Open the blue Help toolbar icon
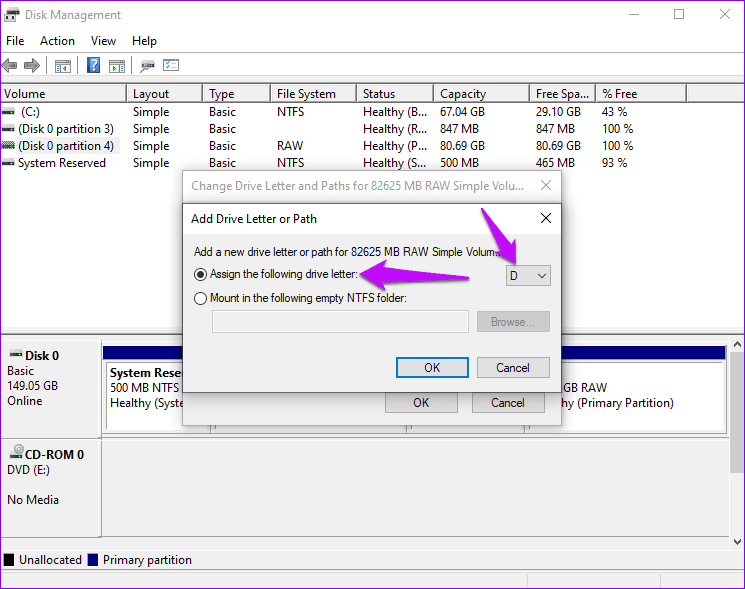Screen dimensions: 745x589 93,65
